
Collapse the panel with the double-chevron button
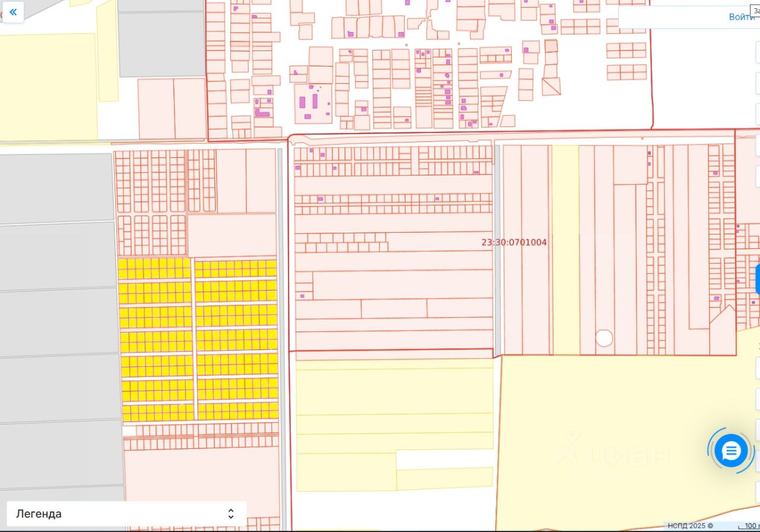pos(13,12)
